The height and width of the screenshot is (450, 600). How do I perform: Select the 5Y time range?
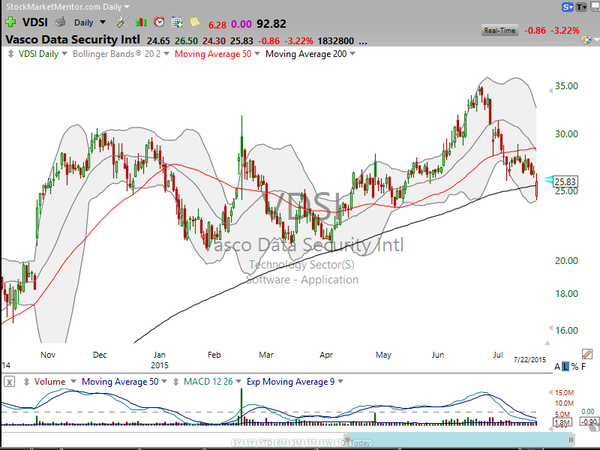237,443
